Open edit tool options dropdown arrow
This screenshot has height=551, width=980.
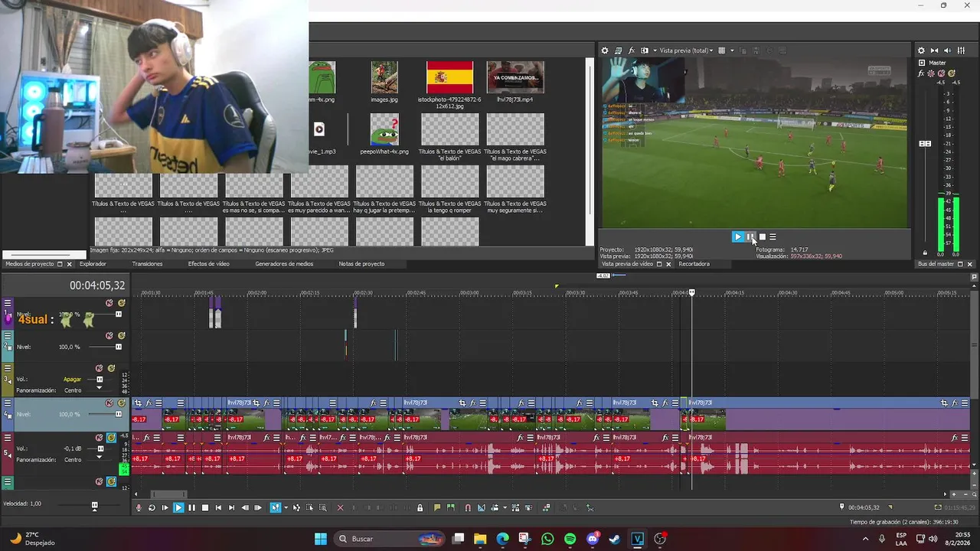point(286,507)
